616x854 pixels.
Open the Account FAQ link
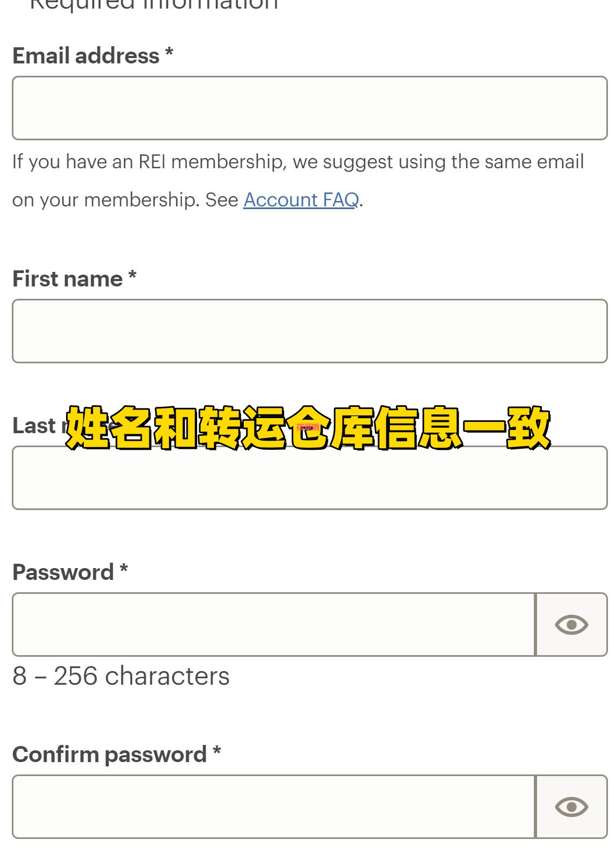pyautogui.click(x=301, y=200)
